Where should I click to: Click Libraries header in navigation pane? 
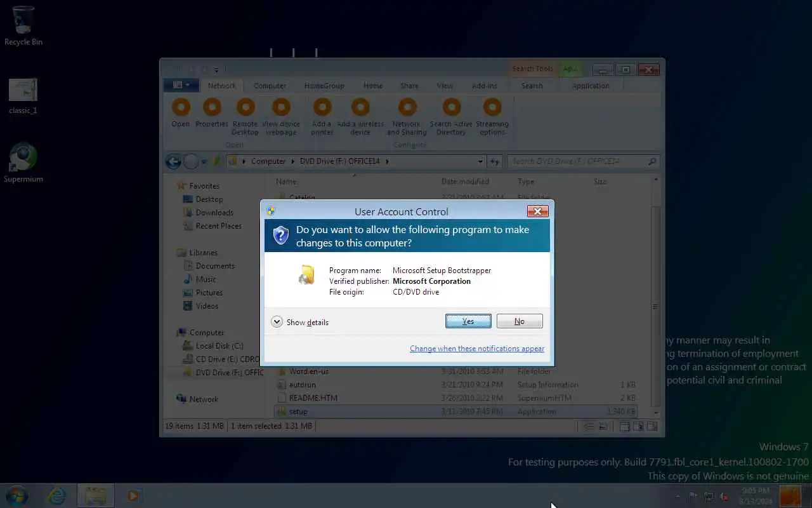point(203,253)
